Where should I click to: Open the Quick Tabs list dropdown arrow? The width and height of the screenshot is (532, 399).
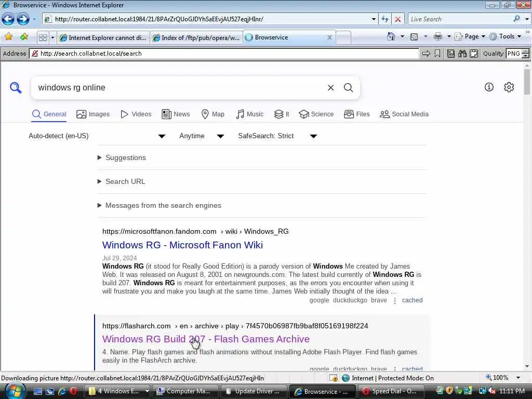pyautogui.click(x=52, y=37)
